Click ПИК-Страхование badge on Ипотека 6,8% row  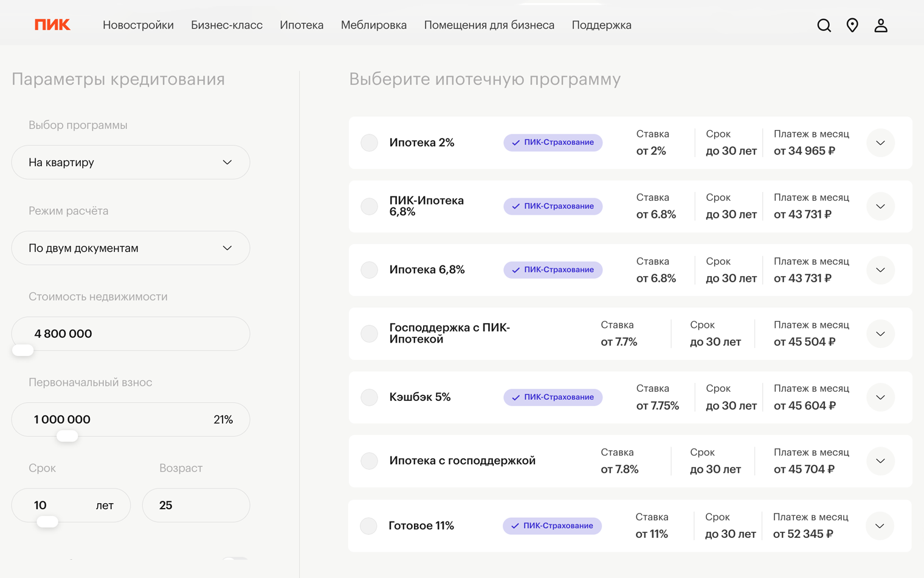pyautogui.click(x=553, y=270)
